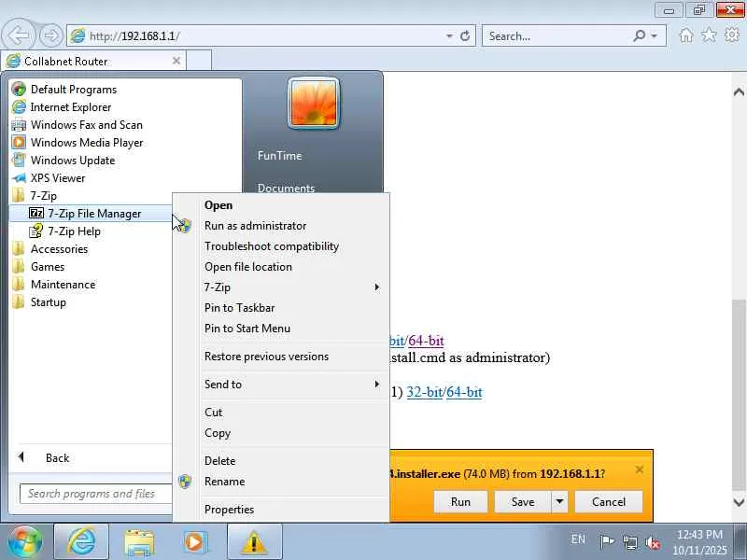Close the download notification bar
Viewport: 747px width, 560px height.
640,470
